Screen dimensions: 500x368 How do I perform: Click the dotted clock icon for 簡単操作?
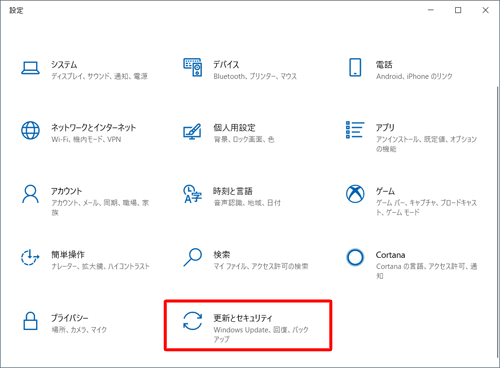30,257
